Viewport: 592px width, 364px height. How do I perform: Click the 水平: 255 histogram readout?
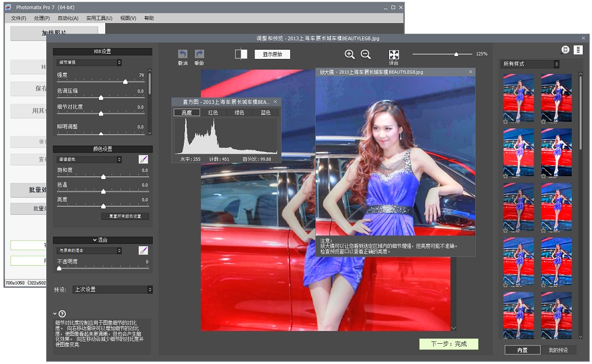click(x=190, y=159)
